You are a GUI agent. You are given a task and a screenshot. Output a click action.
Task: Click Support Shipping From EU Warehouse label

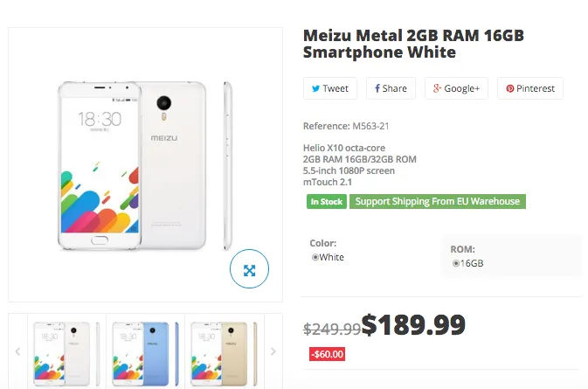(437, 202)
